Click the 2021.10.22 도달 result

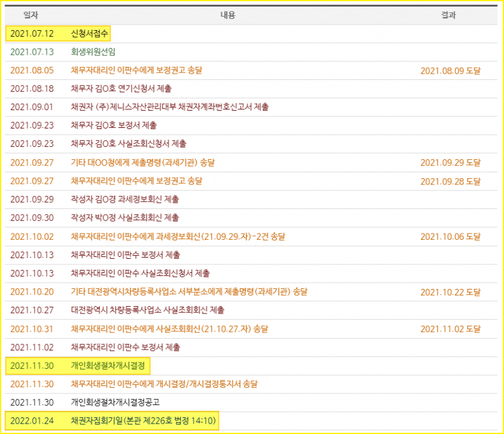[x=451, y=292]
